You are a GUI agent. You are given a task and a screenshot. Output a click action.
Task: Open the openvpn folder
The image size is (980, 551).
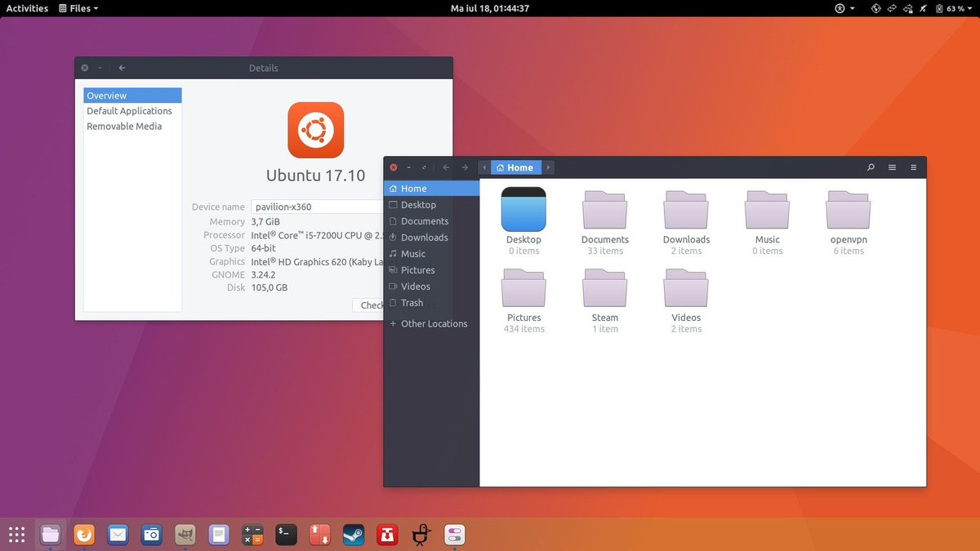point(849,210)
